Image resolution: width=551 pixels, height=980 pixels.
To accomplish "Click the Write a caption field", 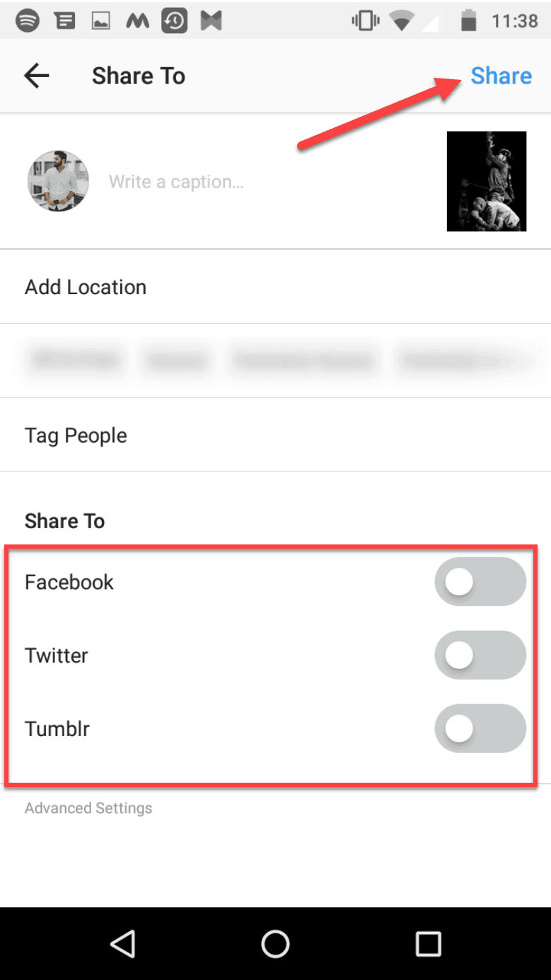I will (x=269, y=182).
